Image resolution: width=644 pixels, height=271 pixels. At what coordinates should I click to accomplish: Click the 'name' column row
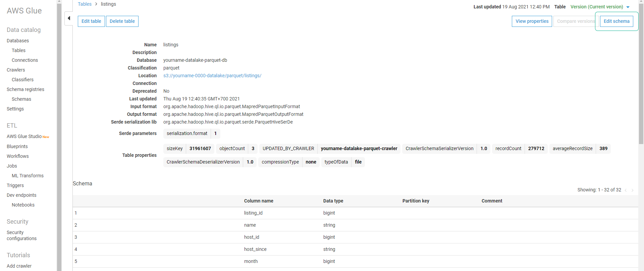point(356,225)
